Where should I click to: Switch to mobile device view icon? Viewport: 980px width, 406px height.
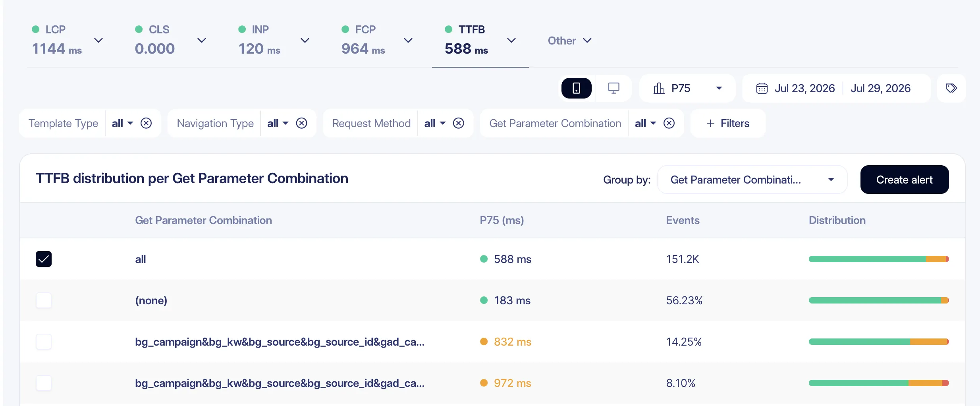[576, 88]
